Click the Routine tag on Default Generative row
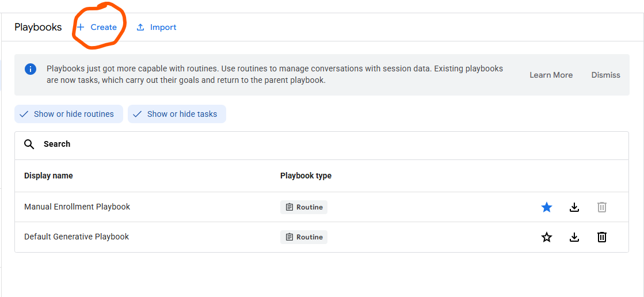This screenshot has width=644, height=297. (x=304, y=237)
